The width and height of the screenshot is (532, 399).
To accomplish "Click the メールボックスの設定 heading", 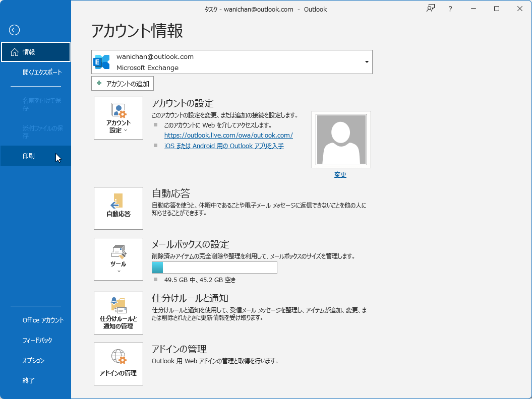I will tap(190, 244).
